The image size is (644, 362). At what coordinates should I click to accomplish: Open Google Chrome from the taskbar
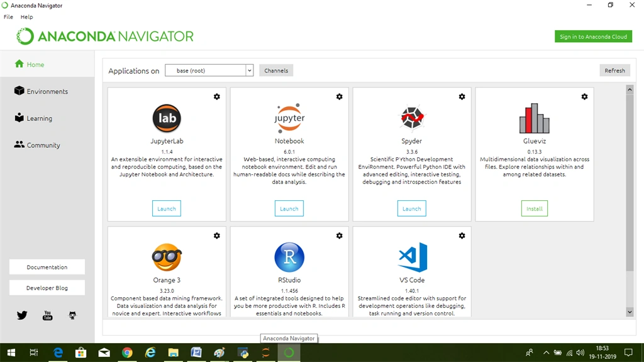coord(127,353)
